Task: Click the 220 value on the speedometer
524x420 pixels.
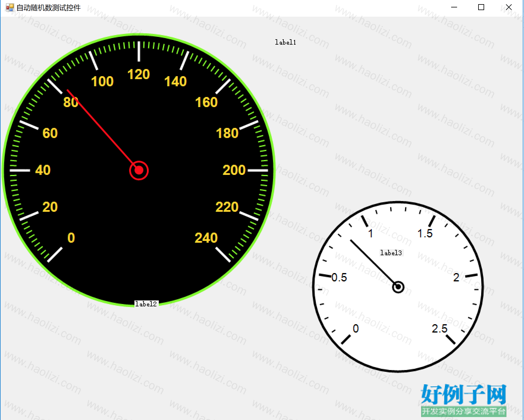Action: pos(227,207)
